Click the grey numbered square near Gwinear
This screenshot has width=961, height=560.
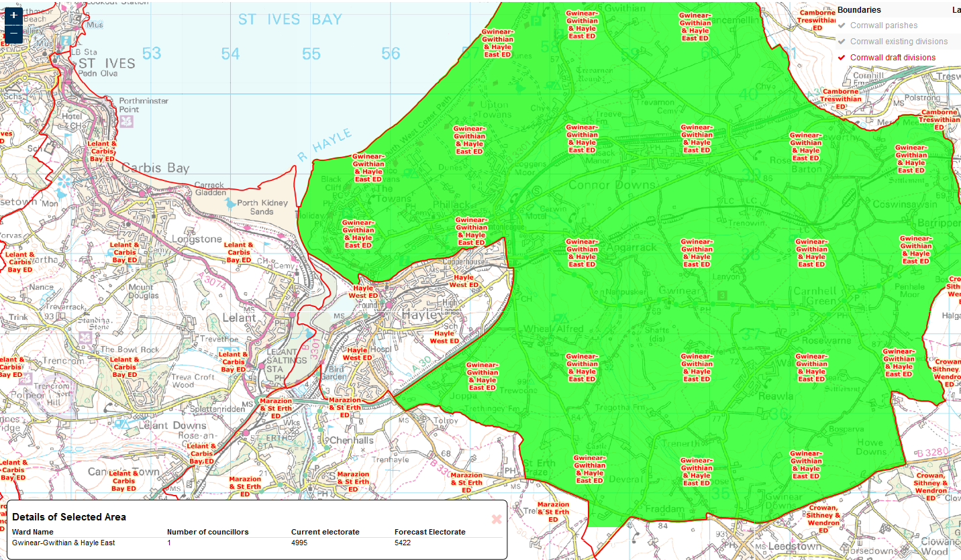coord(722,295)
